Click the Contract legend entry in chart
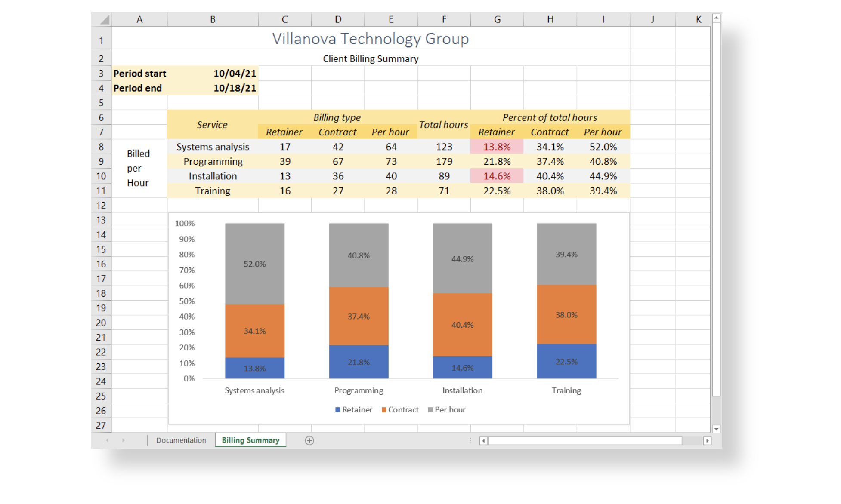Image resolution: width=841 pixels, height=504 pixels. pos(400,410)
